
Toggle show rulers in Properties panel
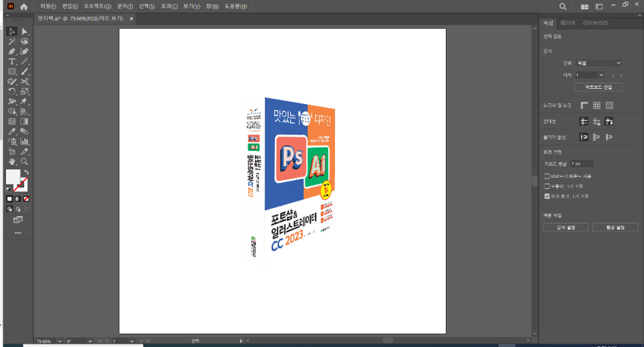[x=584, y=106]
